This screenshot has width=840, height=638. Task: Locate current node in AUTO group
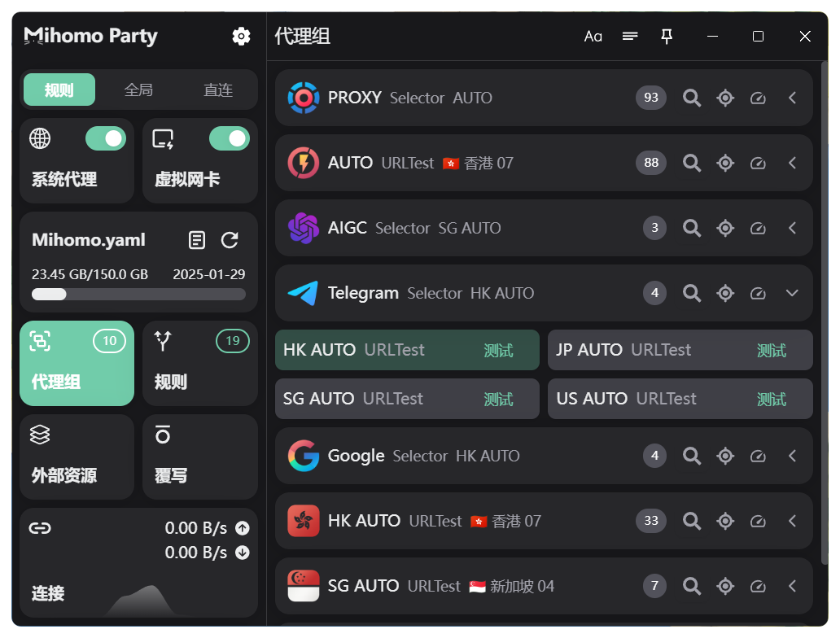[x=725, y=163]
